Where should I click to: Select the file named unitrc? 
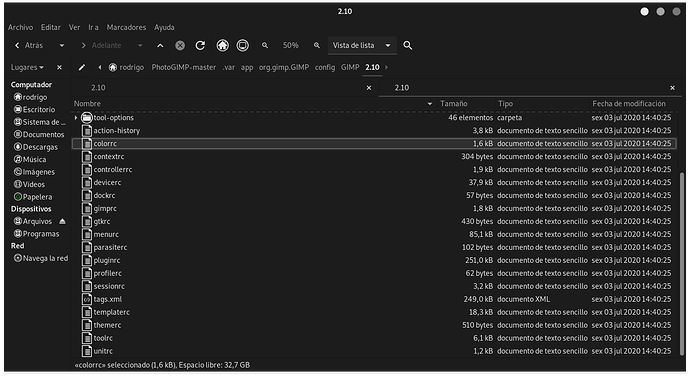coord(103,351)
